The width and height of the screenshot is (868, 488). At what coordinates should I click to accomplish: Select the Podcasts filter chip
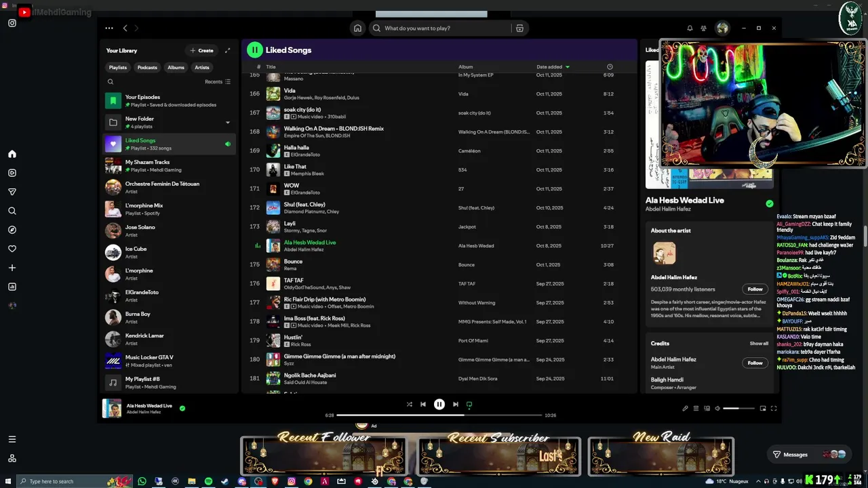(147, 67)
